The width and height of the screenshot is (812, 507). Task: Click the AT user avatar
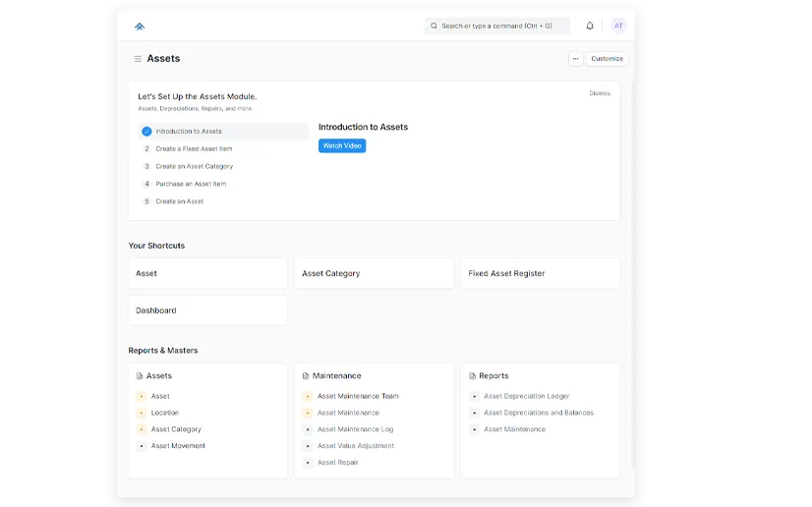(x=618, y=27)
